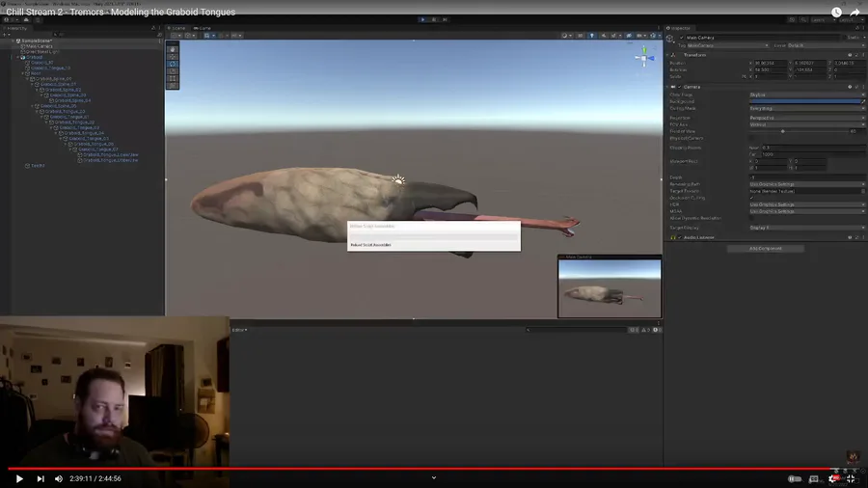The image size is (868, 488).
Task: Click the Target Texture object picker
Action: click(x=863, y=191)
